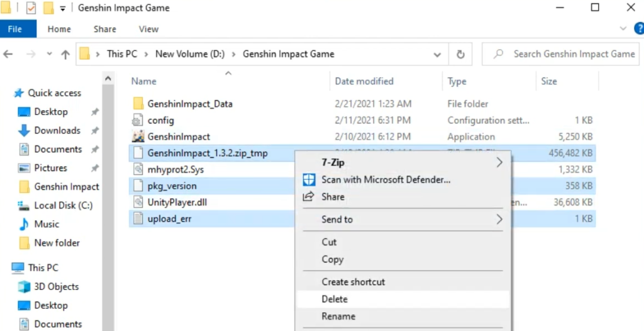Click the Properties quick access toolbar icon
The image size is (644, 331).
click(x=31, y=8)
